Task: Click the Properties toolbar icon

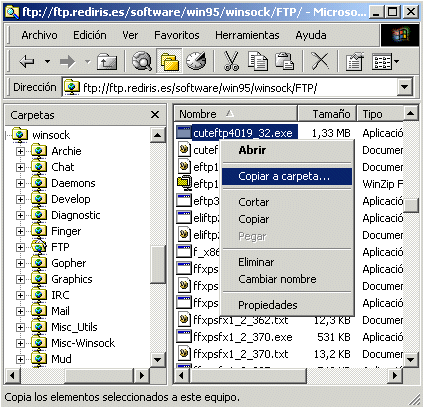Action: pyautogui.click(x=354, y=61)
